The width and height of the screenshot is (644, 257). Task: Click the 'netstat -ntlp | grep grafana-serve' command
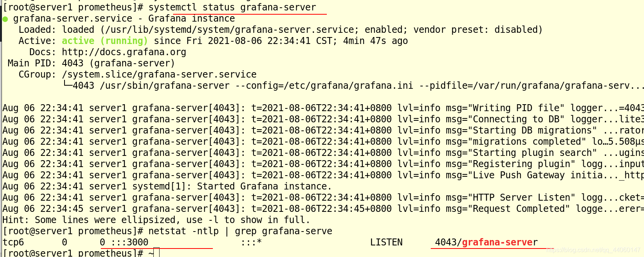pyautogui.click(x=240, y=231)
